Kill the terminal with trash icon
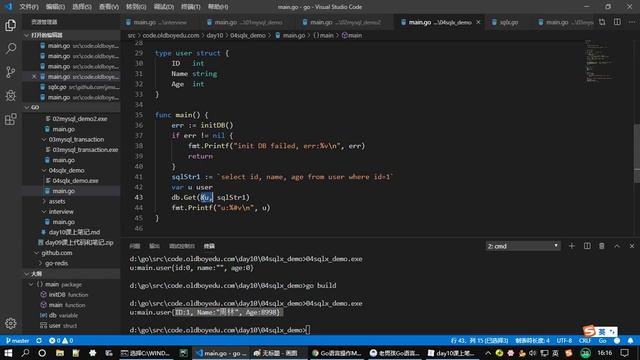 coord(602,246)
